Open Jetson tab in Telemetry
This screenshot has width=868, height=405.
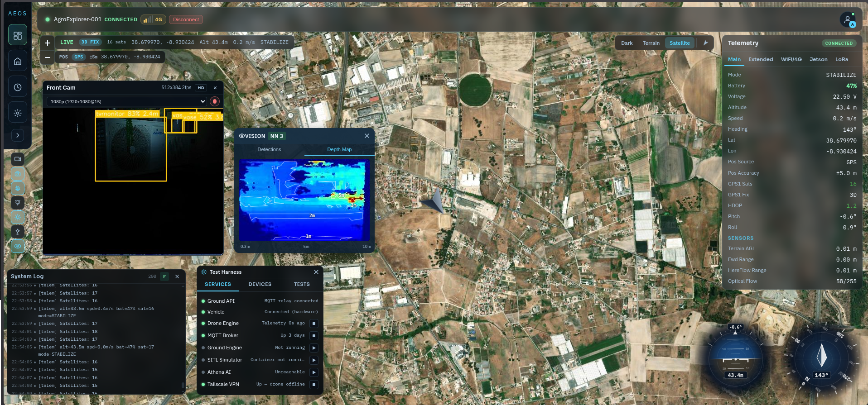click(x=818, y=59)
